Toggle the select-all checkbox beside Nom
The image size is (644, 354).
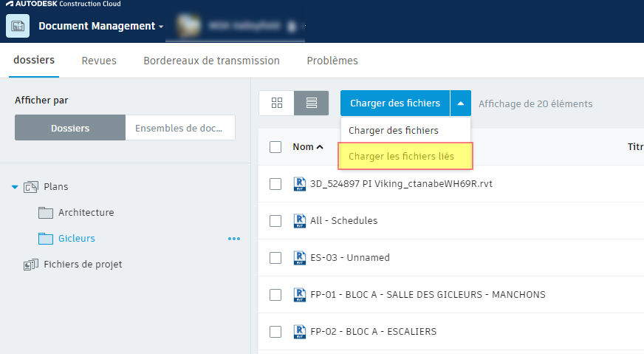point(275,147)
